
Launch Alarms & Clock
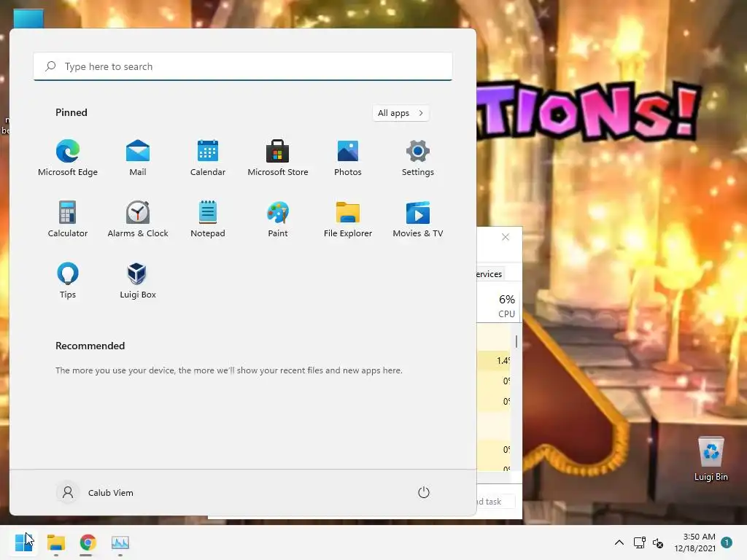pyautogui.click(x=138, y=219)
